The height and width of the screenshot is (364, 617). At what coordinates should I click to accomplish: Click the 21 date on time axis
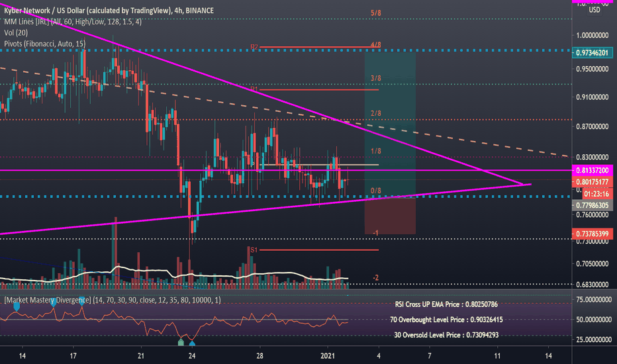(141, 356)
